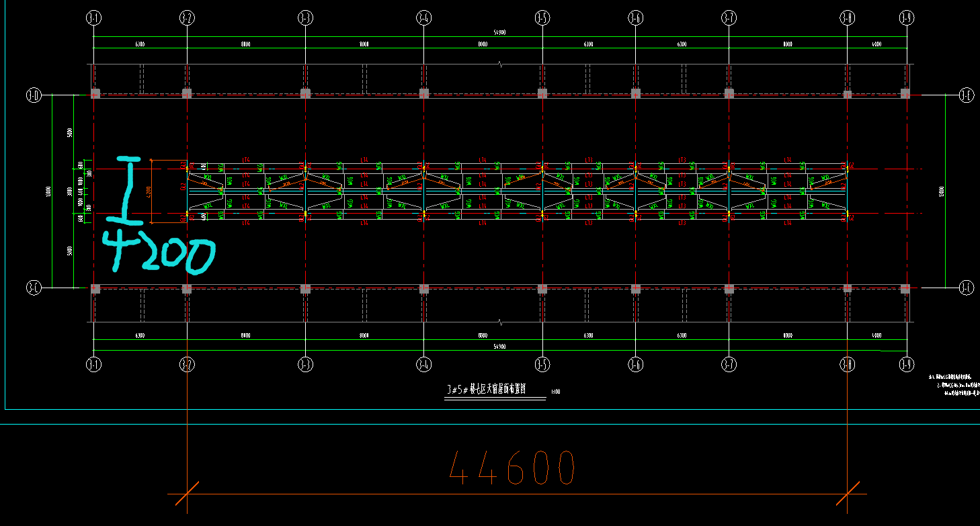This screenshot has width=980, height=526.
Task: Pick the bottom grid bubble 3-2
Action: (x=187, y=364)
